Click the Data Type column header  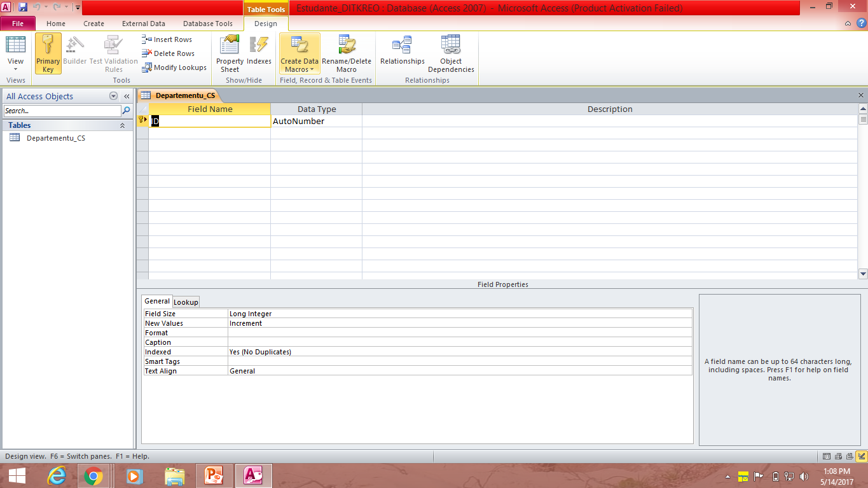(316, 109)
